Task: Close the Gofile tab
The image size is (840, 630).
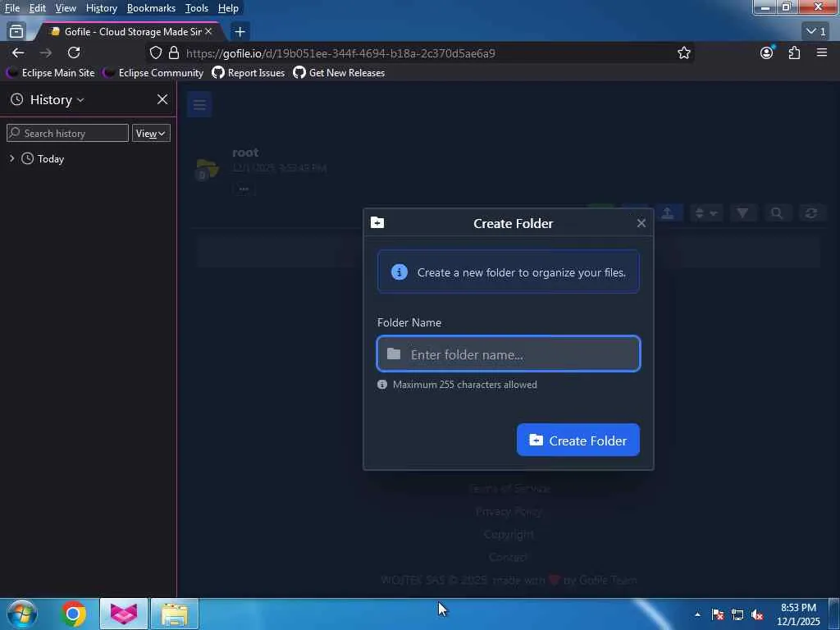Action: (208, 32)
